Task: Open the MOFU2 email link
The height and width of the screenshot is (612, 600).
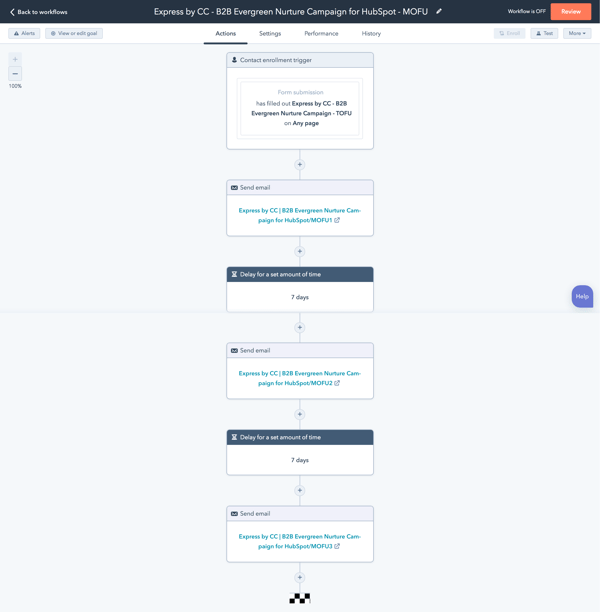Action: click(x=300, y=378)
